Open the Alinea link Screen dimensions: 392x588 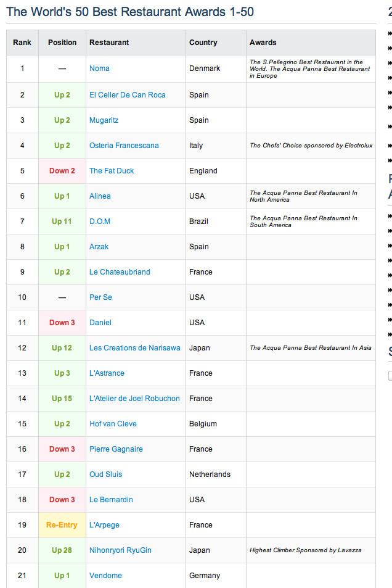coord(100,196)
